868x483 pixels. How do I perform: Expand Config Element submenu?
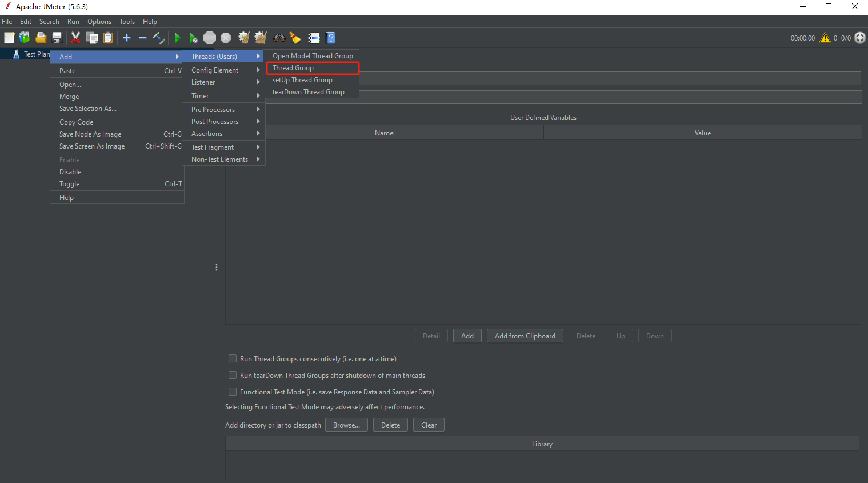[x=223, y=70]
